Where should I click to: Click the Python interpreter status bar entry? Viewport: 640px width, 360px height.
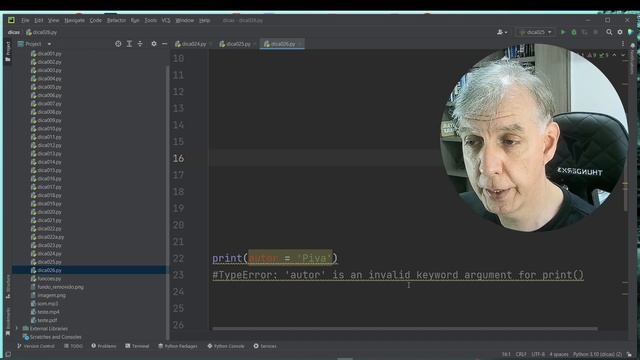pyautogui.click(x=597, y=354)
